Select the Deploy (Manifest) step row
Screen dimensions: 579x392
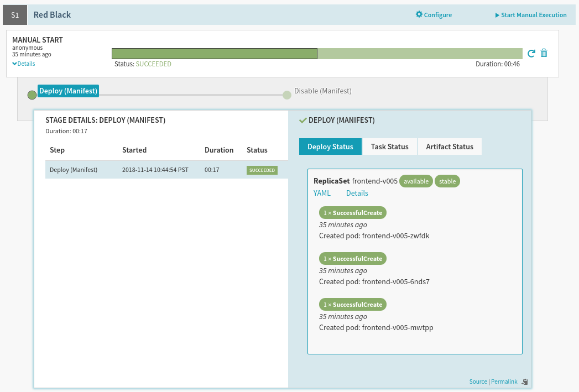coord(166,170)
